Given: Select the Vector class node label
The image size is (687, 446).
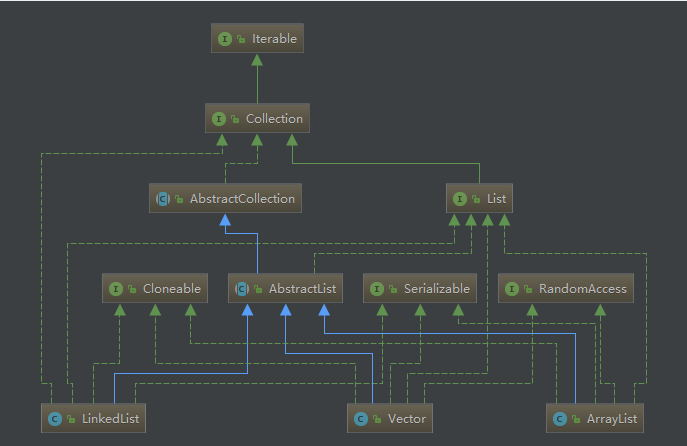Looking at the screenshot, I should (407, 418).
